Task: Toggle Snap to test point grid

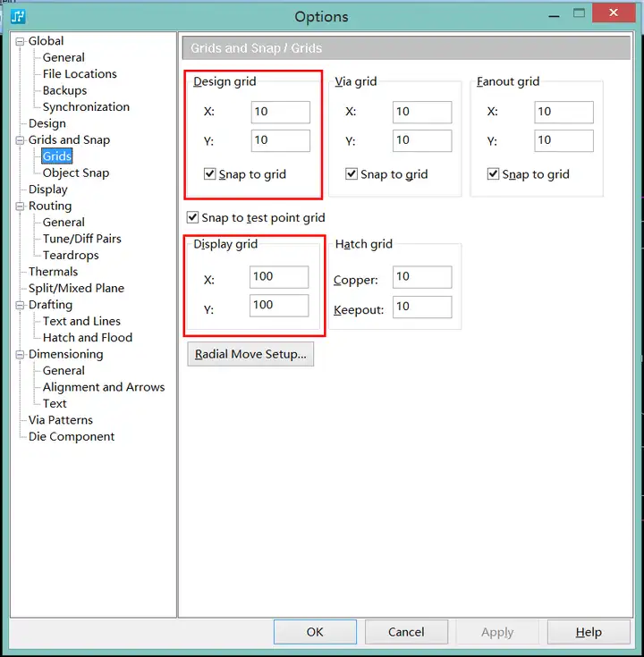Action: pos(192,217)
